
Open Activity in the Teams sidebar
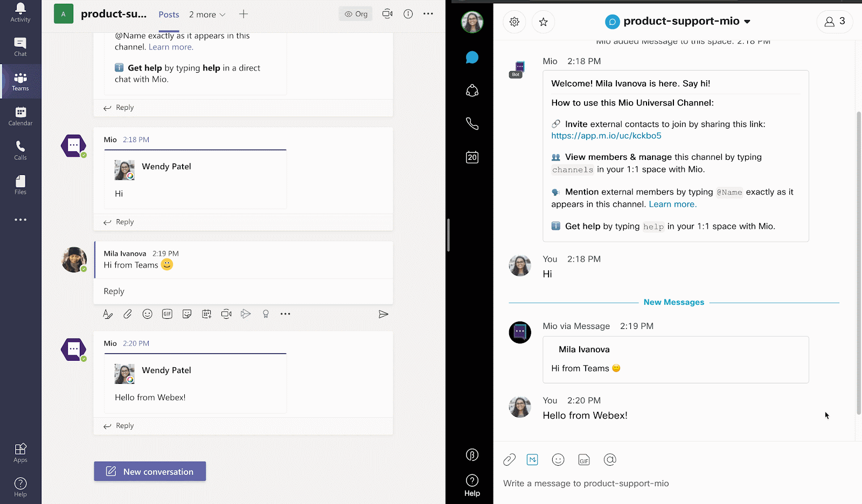20,12
